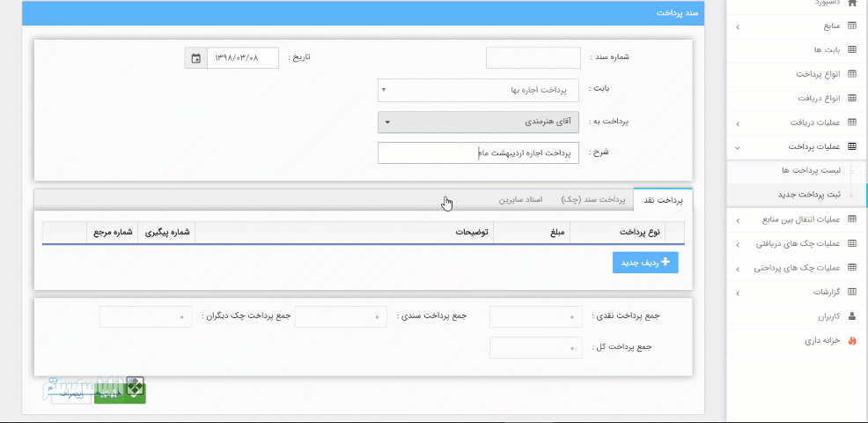
Task: Click the table icon beside انواع دریافت
Action: [852, 98]
